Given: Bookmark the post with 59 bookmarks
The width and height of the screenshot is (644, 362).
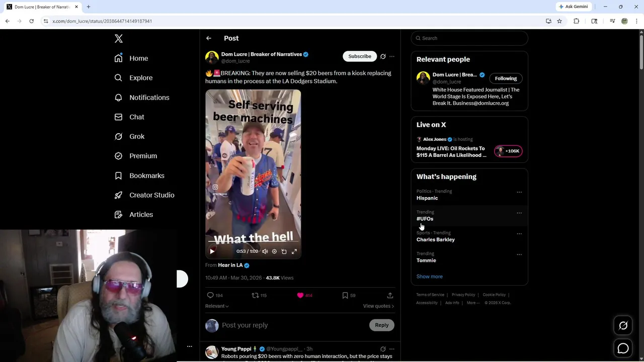Looking at the screenshot, I should coord(349,295).
